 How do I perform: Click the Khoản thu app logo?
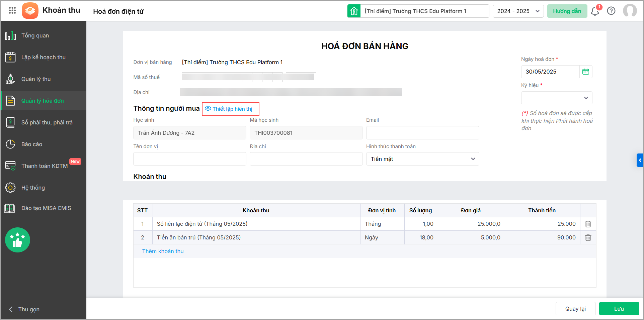click(x=30, y=11)
